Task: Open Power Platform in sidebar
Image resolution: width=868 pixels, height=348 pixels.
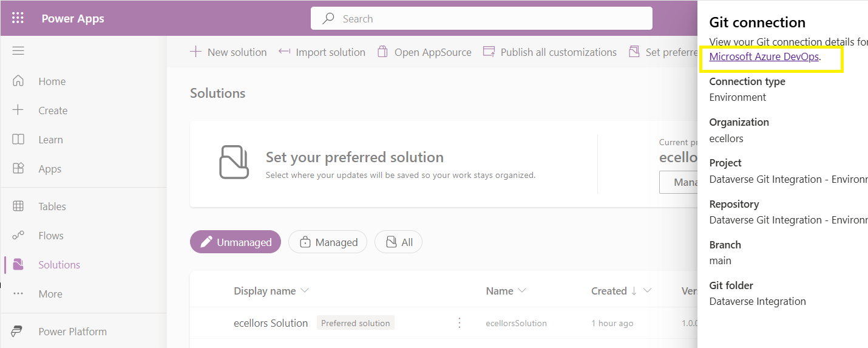Action: click(72, 332)
